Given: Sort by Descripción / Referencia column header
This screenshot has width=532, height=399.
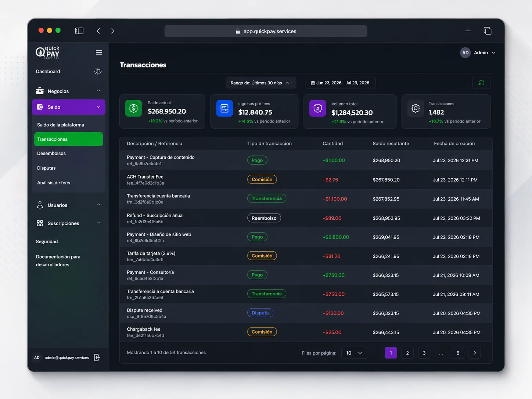Looking at the screenshot, I should [154, 144].
